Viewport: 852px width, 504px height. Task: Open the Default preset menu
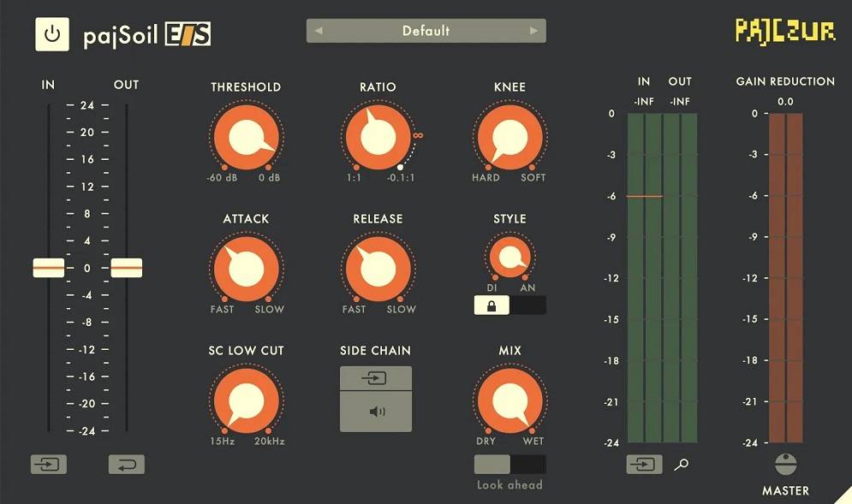426,31
